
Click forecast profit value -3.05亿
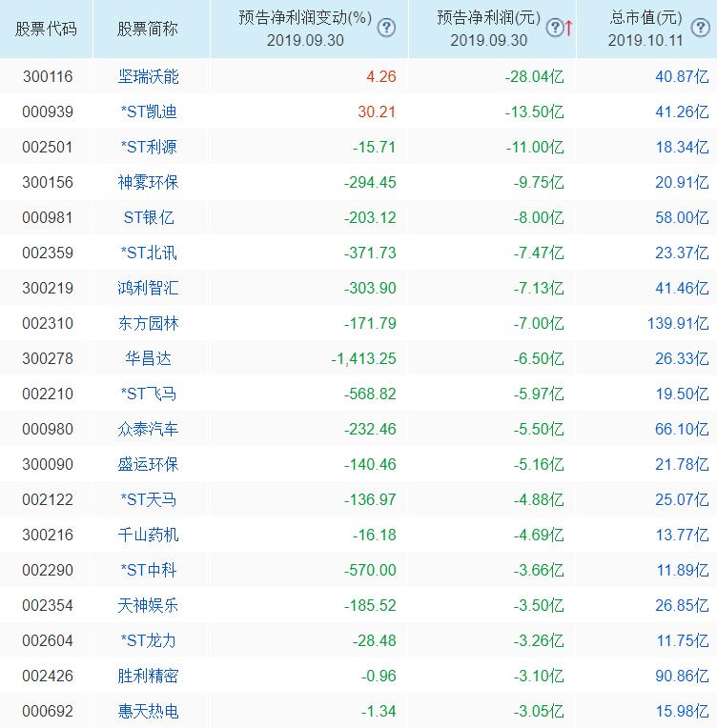[x=539, y=711]
